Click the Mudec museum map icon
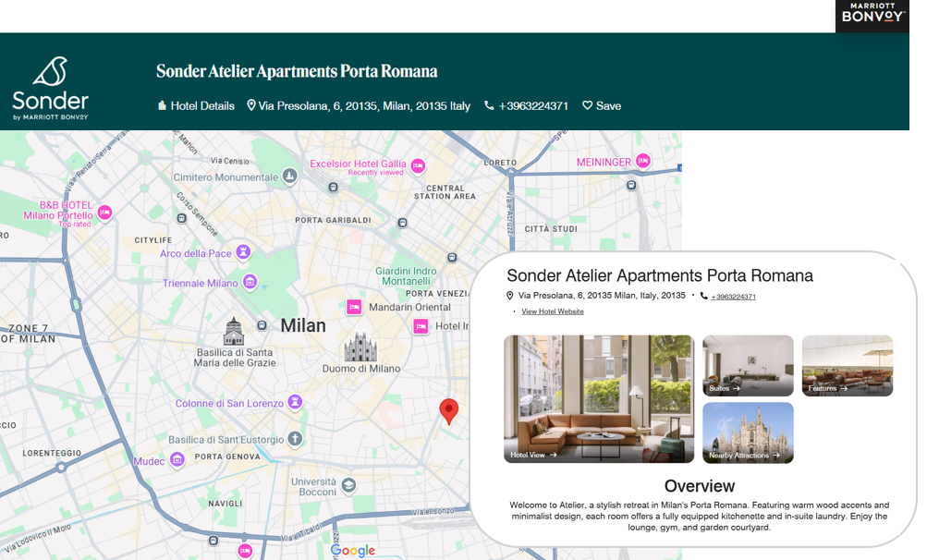 point(177,459)
